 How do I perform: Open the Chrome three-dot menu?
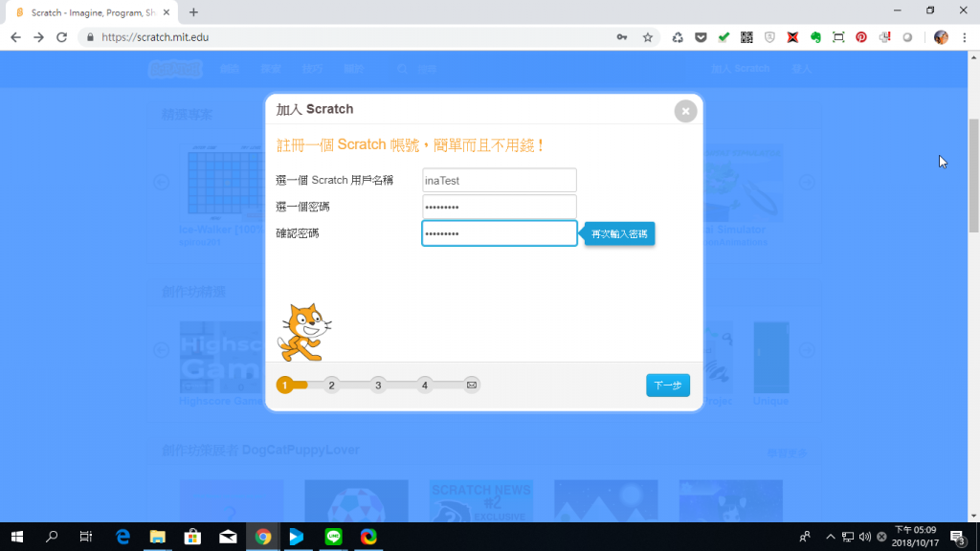(965, 37)
